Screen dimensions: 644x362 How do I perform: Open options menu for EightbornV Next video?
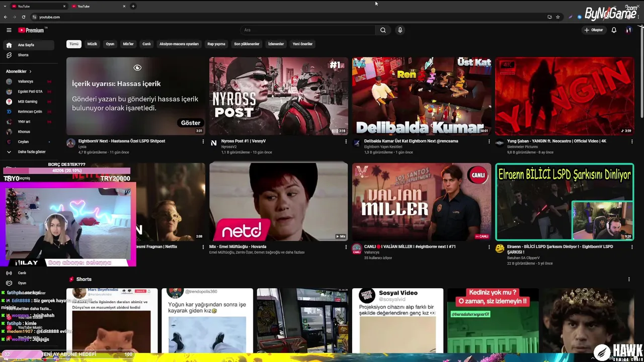203,142
